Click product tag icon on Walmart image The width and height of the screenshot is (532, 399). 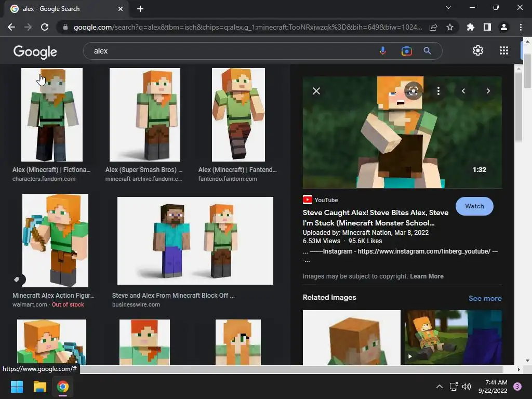(17, 280)
